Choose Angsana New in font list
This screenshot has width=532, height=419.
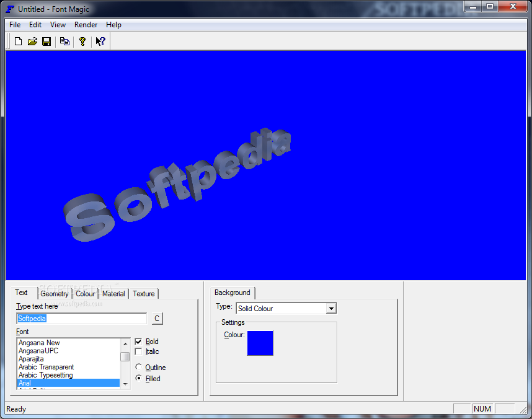(x=69, y=343)
